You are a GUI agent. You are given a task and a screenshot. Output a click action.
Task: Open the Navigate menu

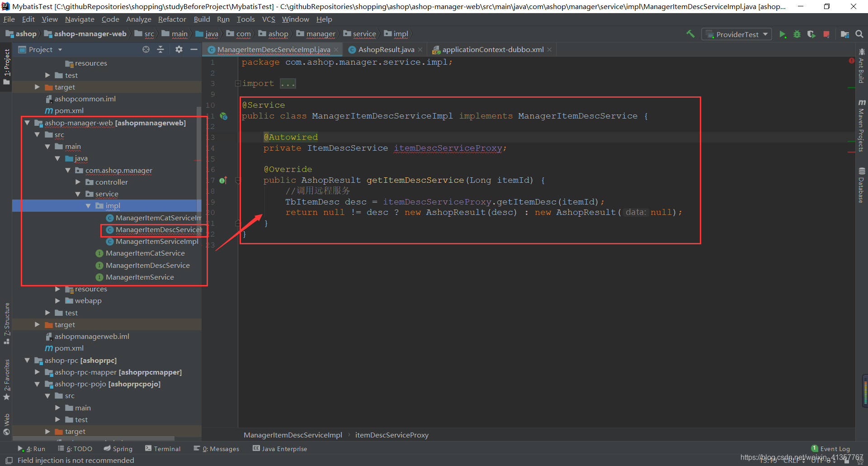pyautogui.click(x=80, y=19)
